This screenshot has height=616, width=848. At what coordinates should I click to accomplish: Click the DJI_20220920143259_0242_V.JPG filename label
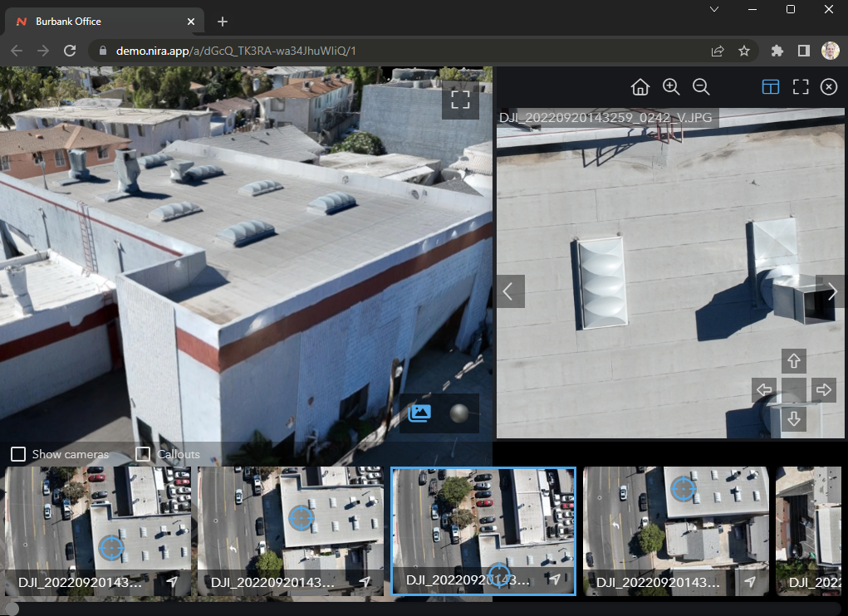point(605,118)
